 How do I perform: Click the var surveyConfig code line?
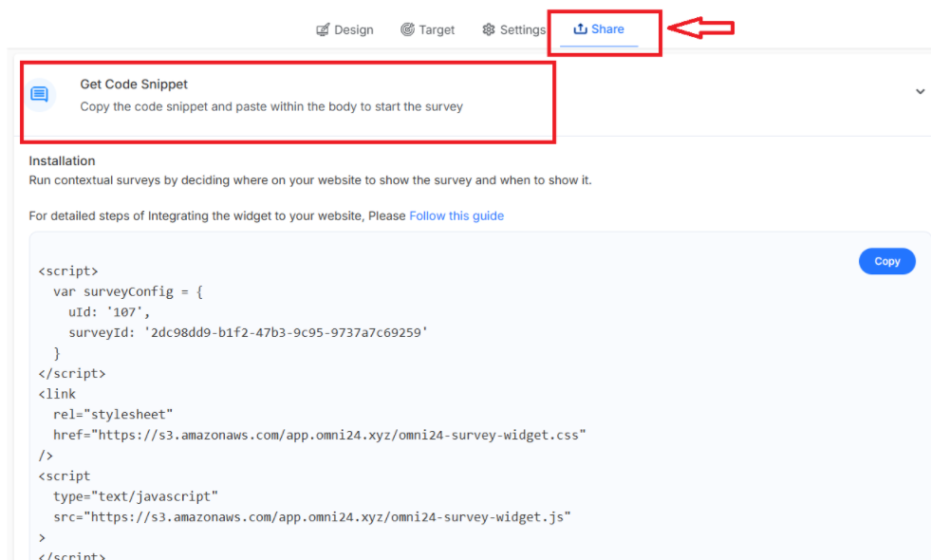[x=128, y=291]
